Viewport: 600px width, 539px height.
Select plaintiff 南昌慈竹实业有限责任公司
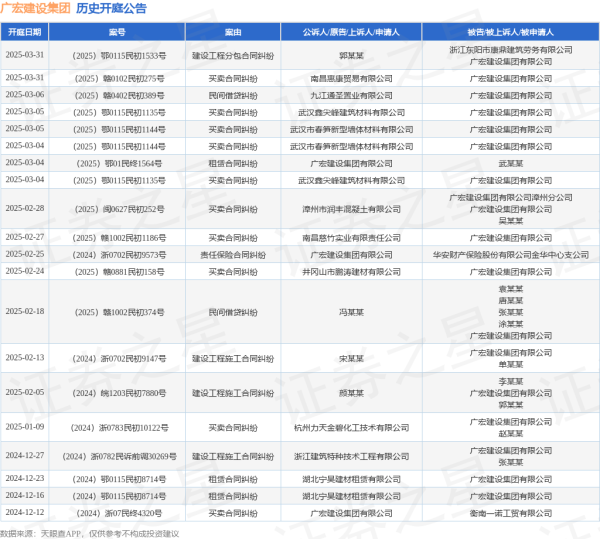tap(351, 238)
